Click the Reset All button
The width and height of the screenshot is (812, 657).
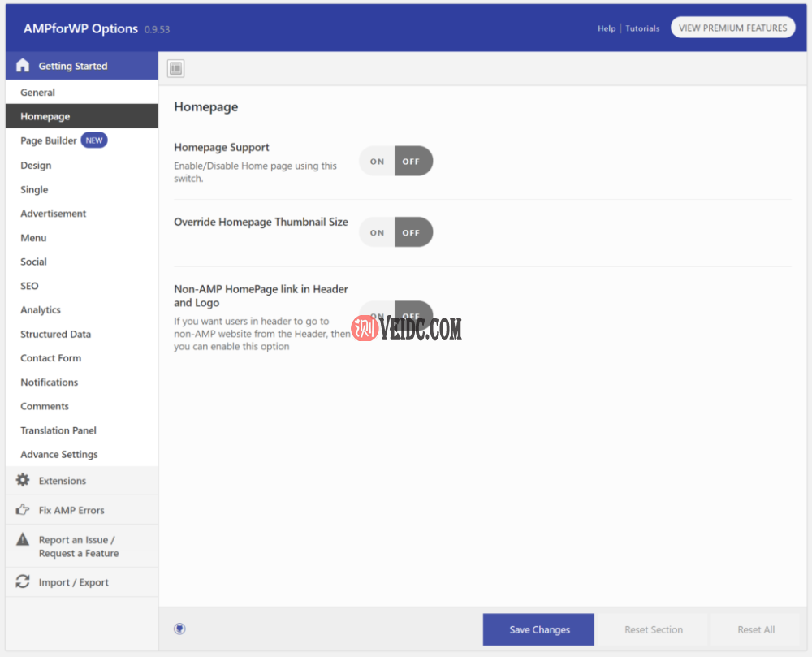pos(756,629)
